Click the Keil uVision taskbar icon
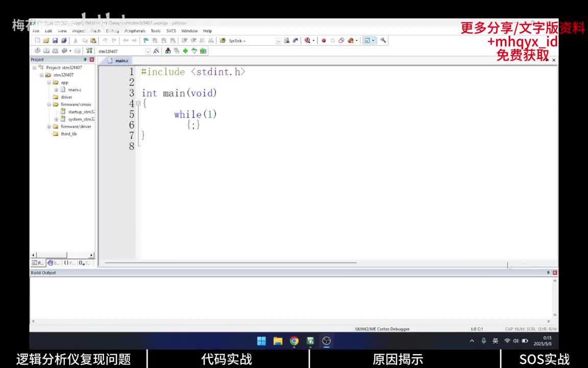Screen dimensions: 588x368 310,341
